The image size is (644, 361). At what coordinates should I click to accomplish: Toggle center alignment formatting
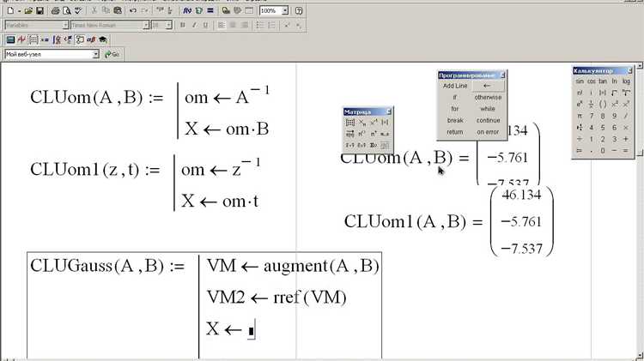[233, 25]
